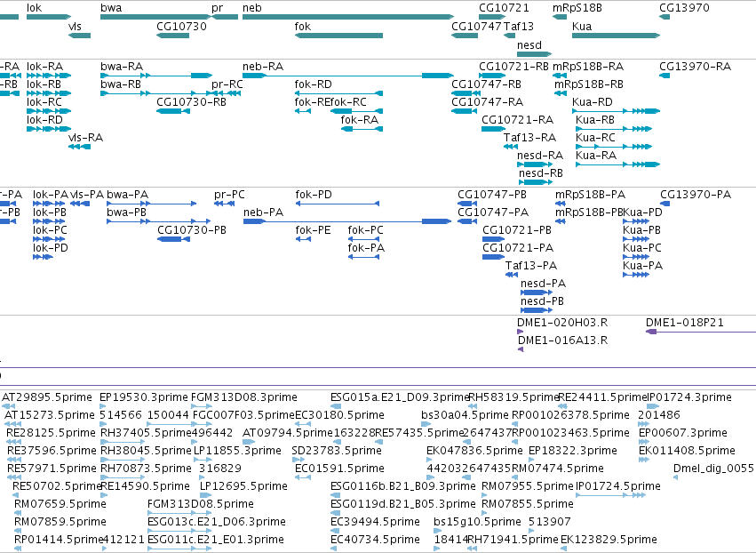The height and width of the screenshot is (553, 756).
Task: Select the "lok-PD" protein label
Action: 51,248
